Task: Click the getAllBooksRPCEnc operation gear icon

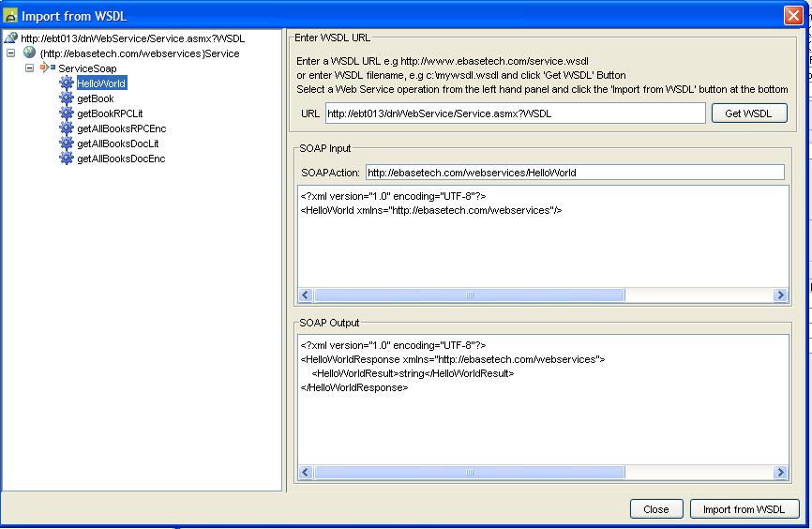Action: pos(67,128)
